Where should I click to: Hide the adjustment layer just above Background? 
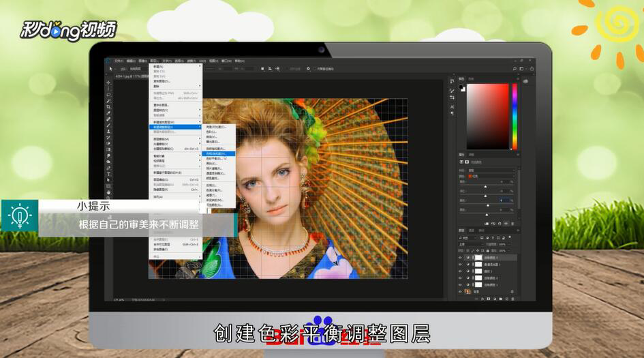coord(460,284)
